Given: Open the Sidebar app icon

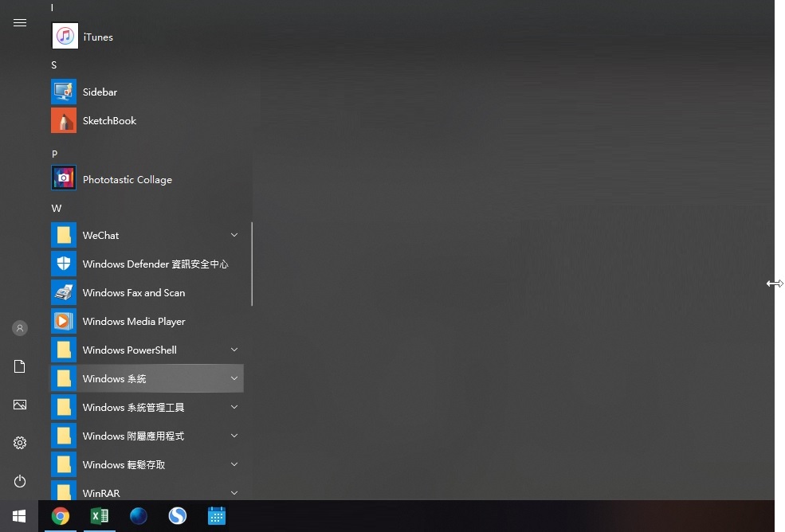Looking at the screenshot, I should pos(64,92).
